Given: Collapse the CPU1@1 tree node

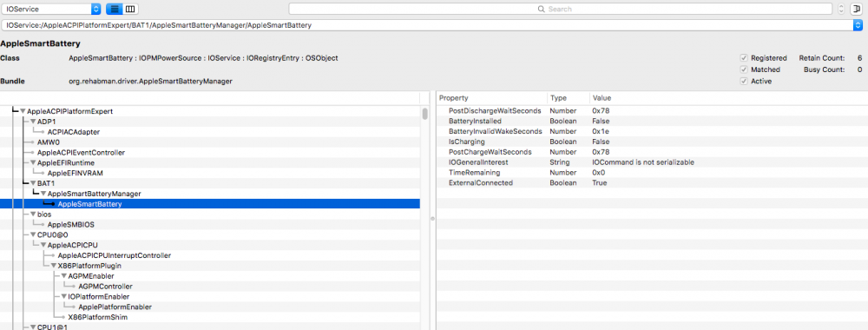Looking at the screenshot, I should (x=33, y=327).
